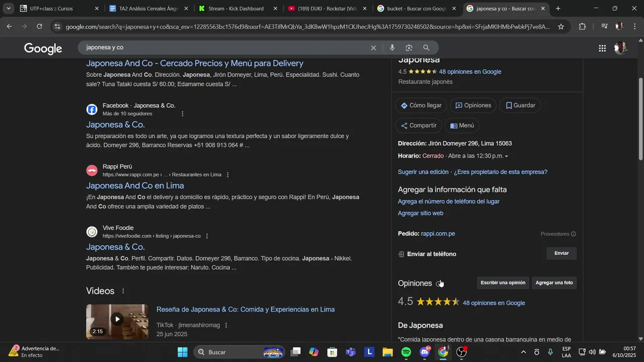Open Chrome media controls icon
644x362 pixels.
[x=604, y=27]
